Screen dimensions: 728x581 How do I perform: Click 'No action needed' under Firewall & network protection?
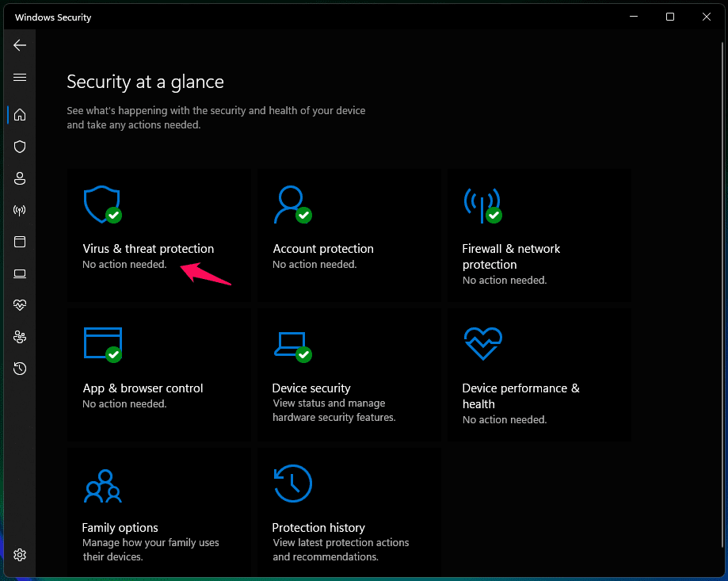(505, 281)
